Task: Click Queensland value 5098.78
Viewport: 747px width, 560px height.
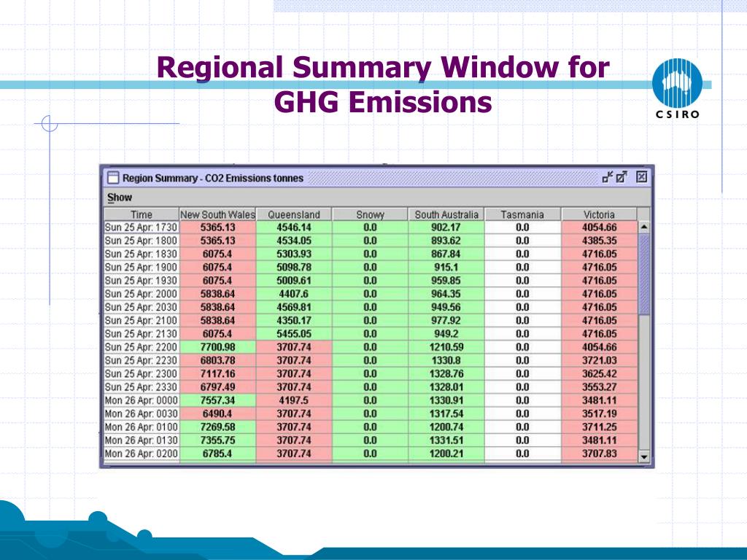Action: click(294, 268)
